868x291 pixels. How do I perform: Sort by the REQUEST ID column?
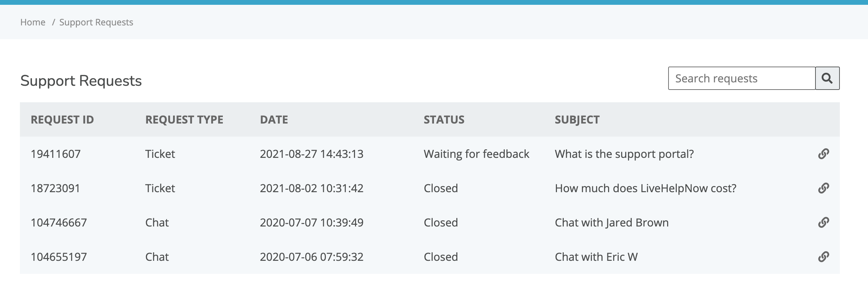click(62, 120)
